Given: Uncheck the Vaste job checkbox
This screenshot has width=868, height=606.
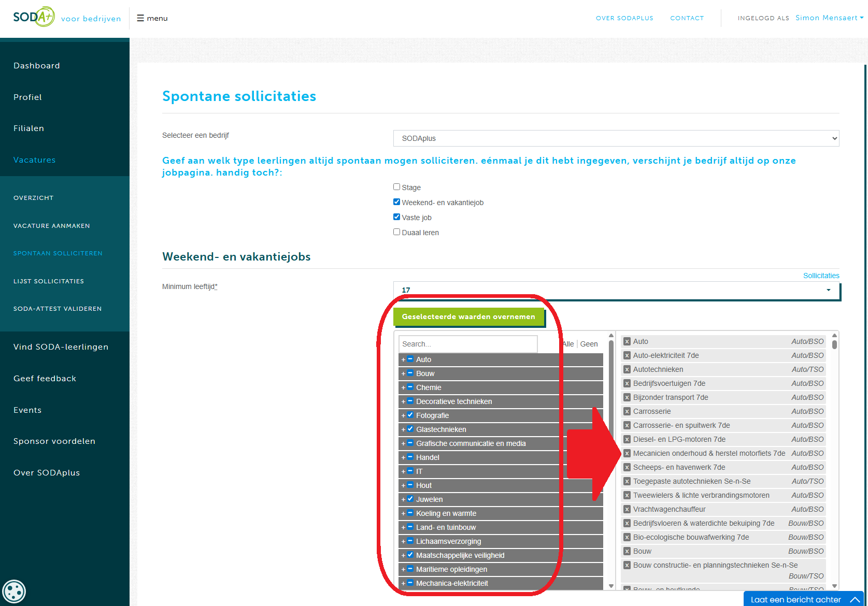Looking at the screenshot, I should [x=396, y=217].
